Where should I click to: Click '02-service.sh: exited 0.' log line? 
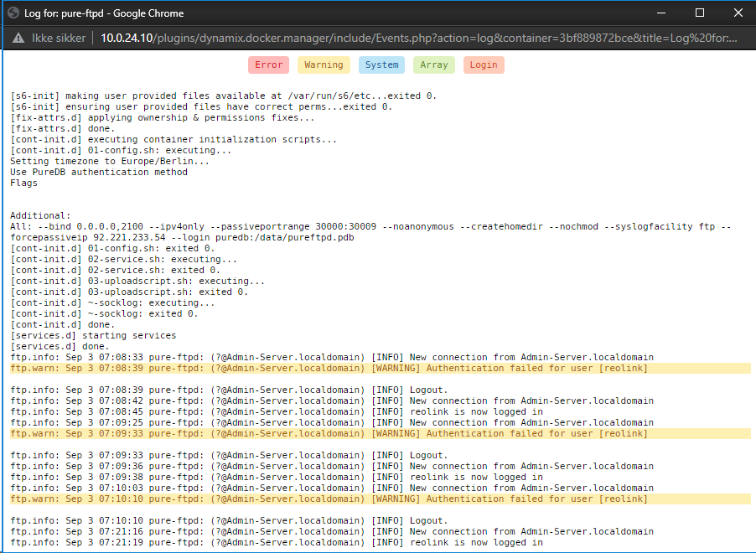click(x=115, y=271)
